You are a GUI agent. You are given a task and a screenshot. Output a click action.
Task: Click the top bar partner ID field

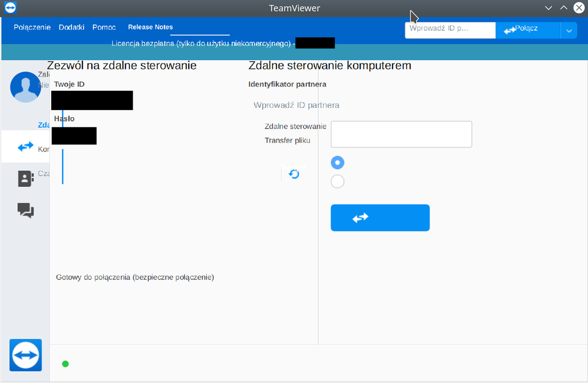point(450,29)
